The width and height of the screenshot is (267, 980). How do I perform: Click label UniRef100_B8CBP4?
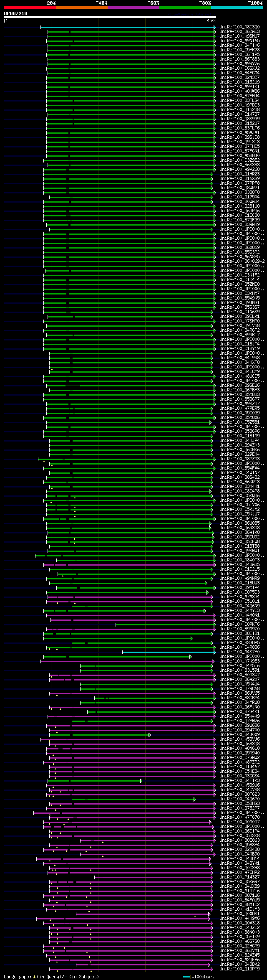coord(239,698)
